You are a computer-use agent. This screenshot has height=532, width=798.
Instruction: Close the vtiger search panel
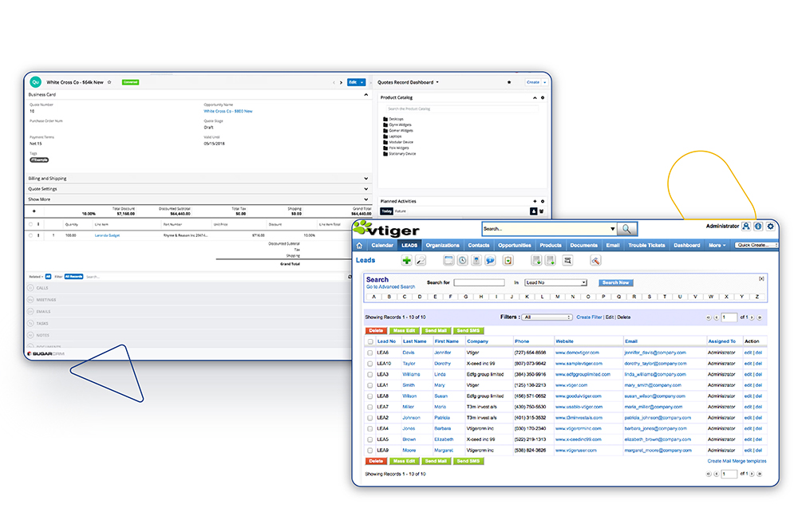761,278
